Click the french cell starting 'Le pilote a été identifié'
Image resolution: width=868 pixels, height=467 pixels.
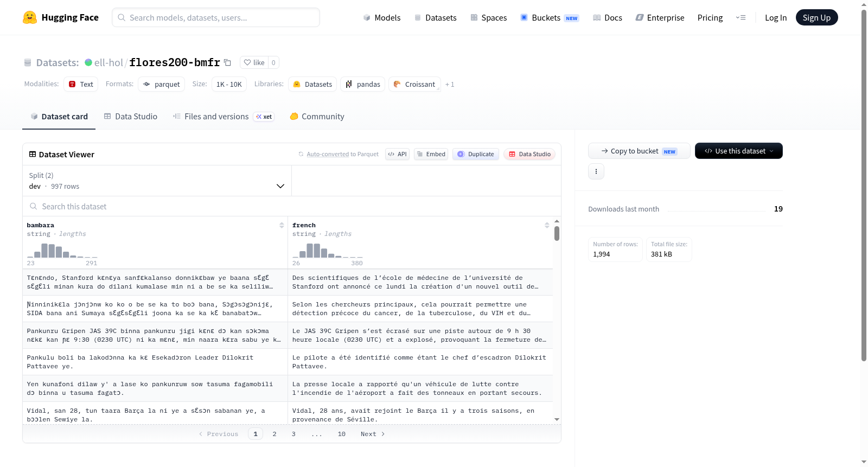pyautogui.click(x=420, y=362)
